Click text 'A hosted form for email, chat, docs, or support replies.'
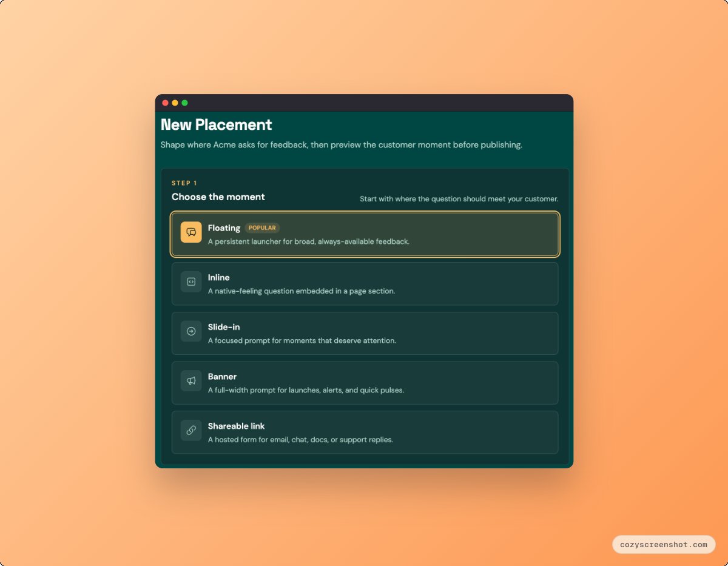This screenshot has height=566, width=728. coord(300,440)
